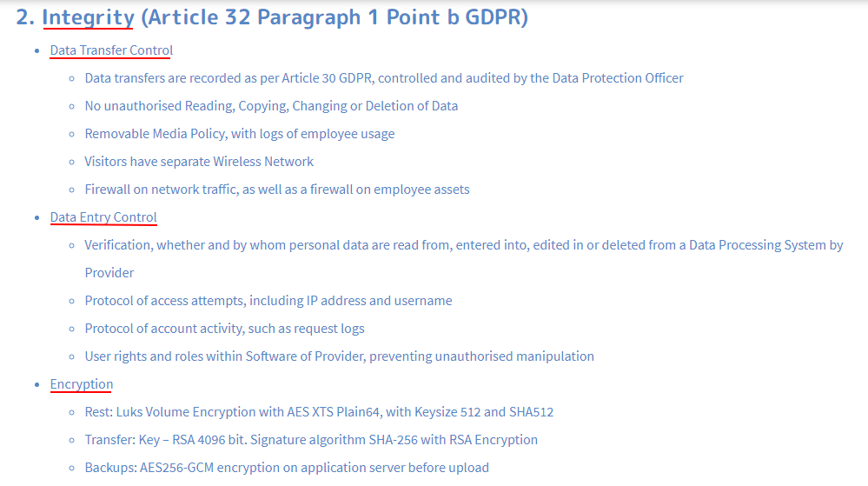
Task: Click the Verification of personal data paragraph
Action: coord(463,259)
